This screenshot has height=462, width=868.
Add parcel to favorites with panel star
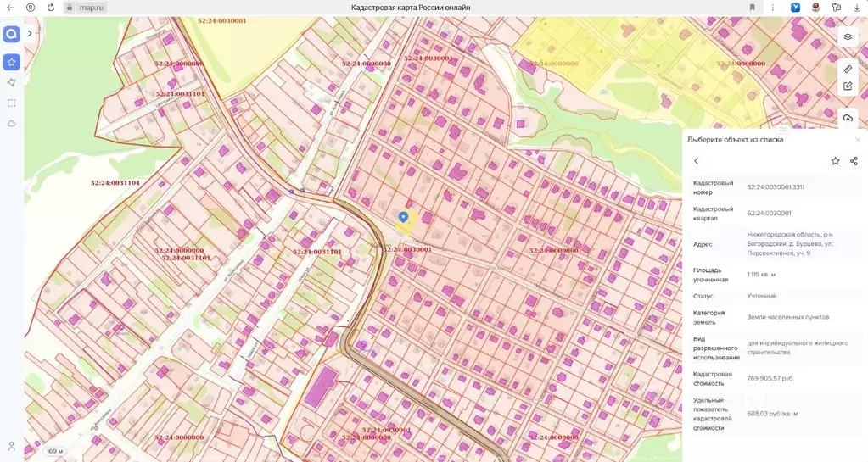[836, 161]
